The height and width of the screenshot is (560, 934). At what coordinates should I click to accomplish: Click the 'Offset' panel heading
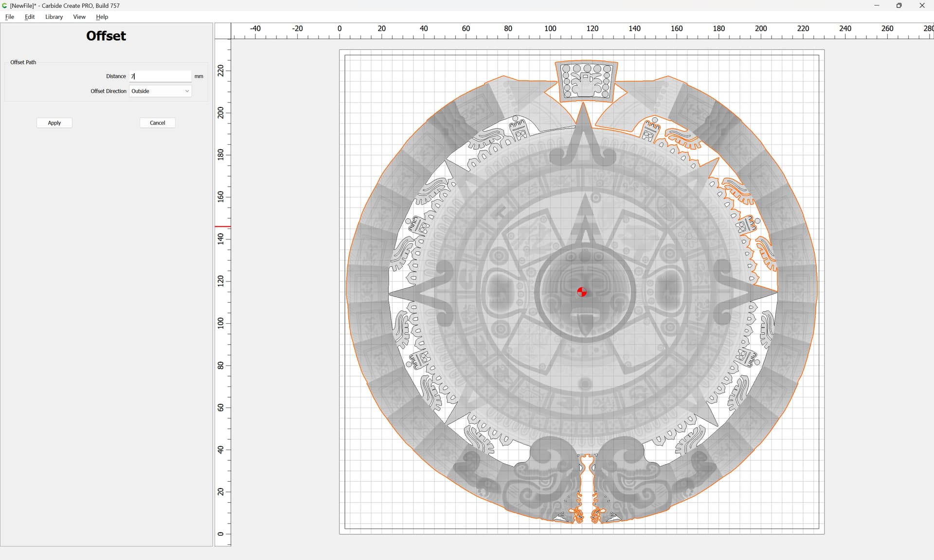point(106,36)
